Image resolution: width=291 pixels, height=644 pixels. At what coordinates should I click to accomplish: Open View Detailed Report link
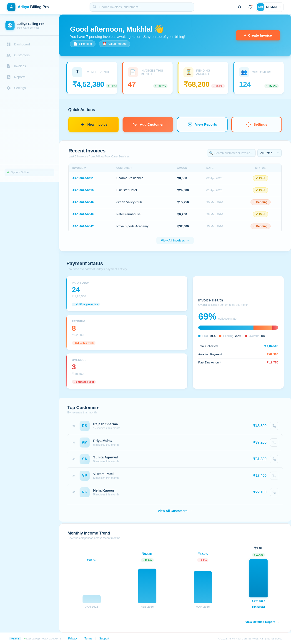coord(262,622)
